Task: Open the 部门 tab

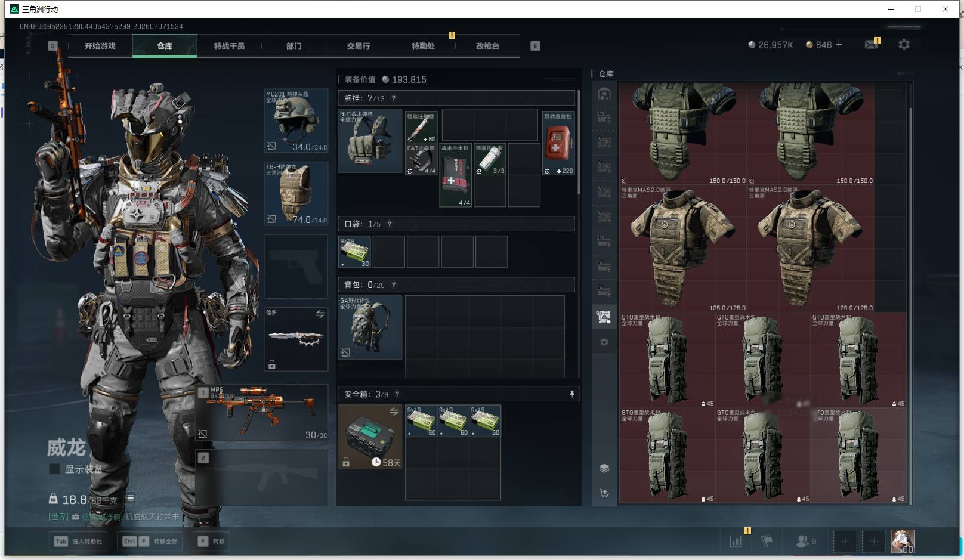Action: 293,46
